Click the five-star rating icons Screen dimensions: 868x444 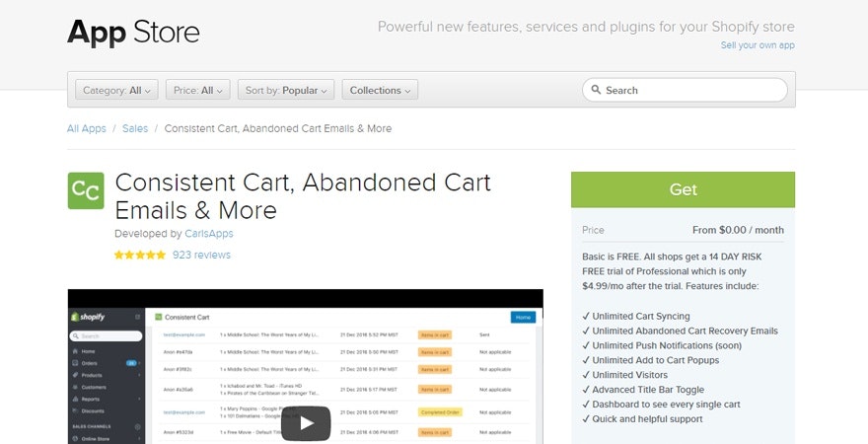(139, 255)
